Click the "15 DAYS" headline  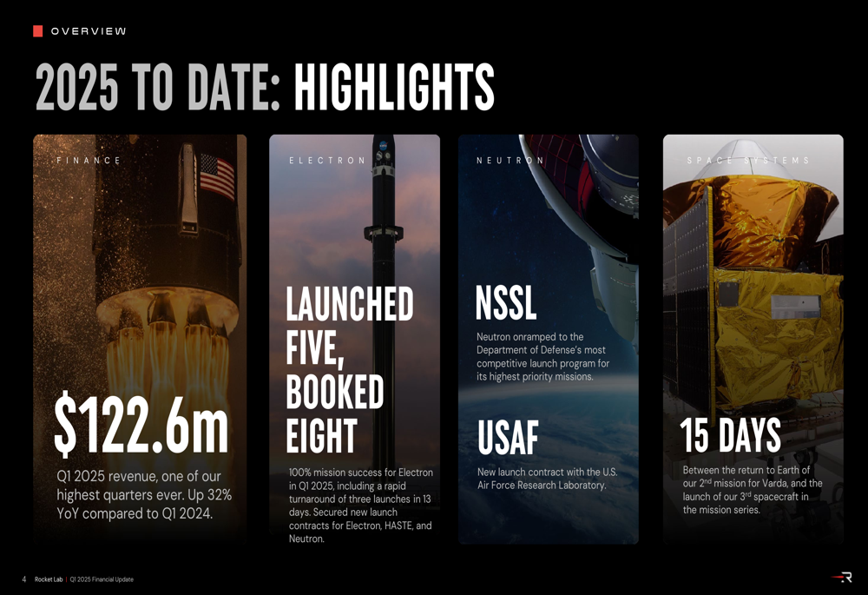click(x=730, y=435)
